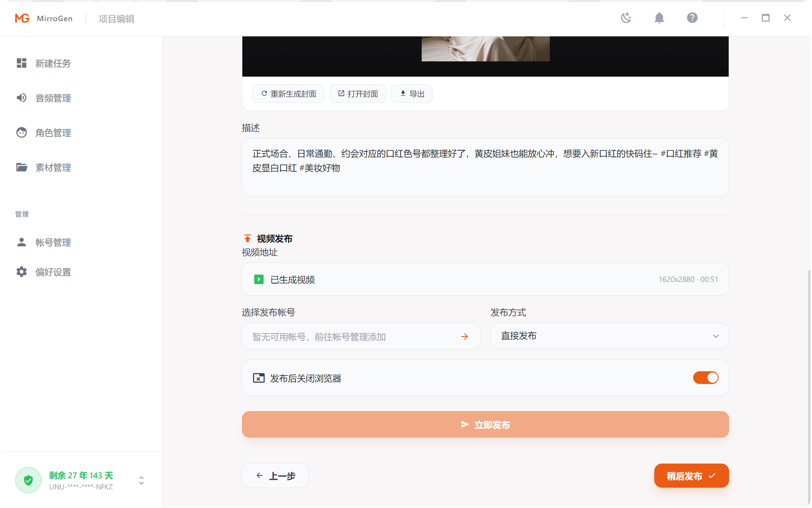Open the 音频管理 panel
Viewport: 812px width, 508px height.
point(52,98)
